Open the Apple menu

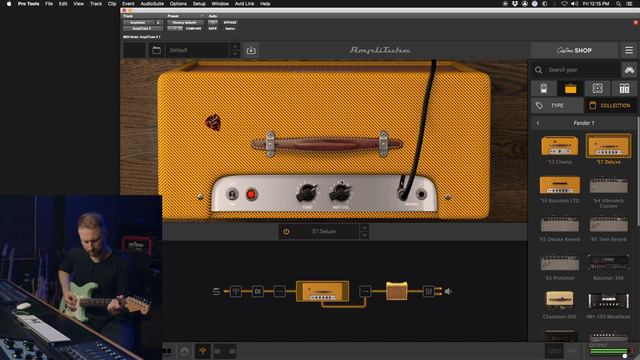[9, 4]
